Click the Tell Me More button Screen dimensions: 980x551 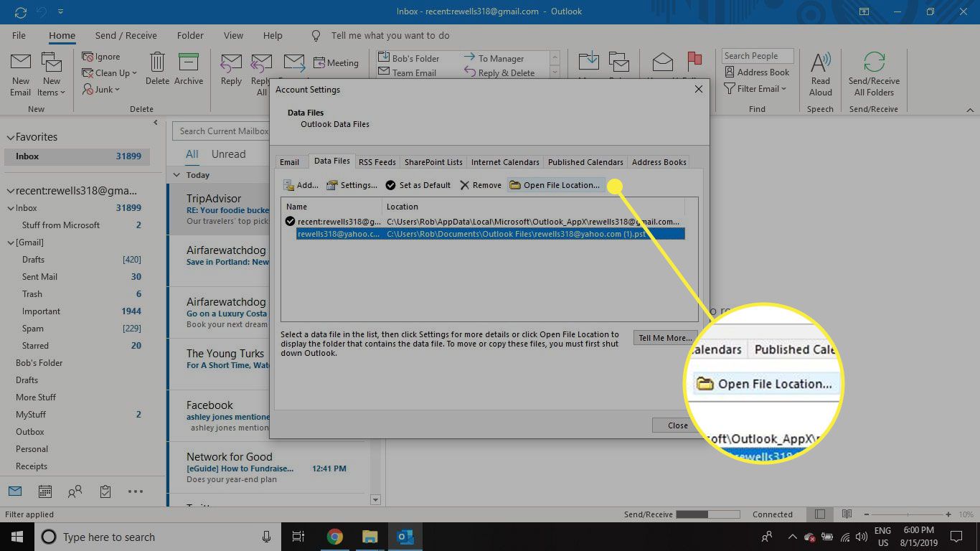coord(665,338)
